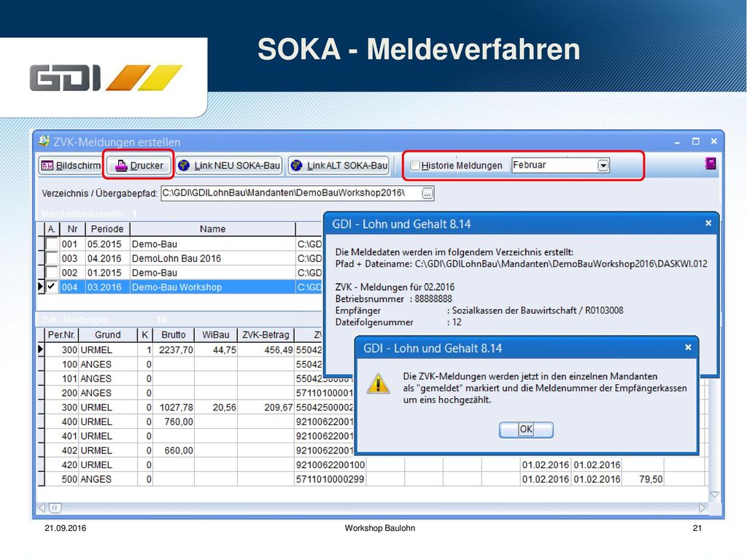Enable the Historie Meldungen checkbox
The width and height of the screenshot is (747, 560).
tap(415, 166)
